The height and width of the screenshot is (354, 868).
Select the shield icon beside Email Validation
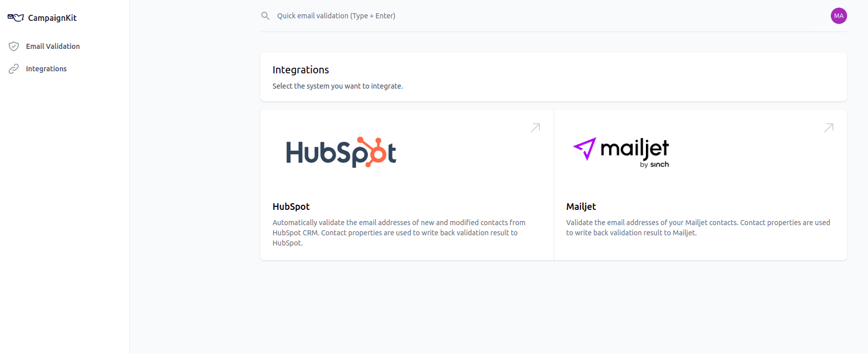tap(14, 46)
